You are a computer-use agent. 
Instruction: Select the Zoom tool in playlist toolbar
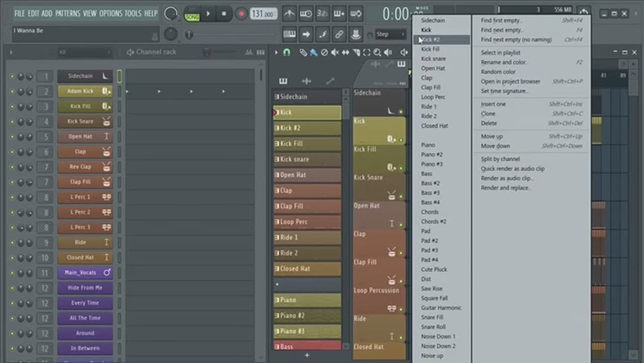click(377, 52)
